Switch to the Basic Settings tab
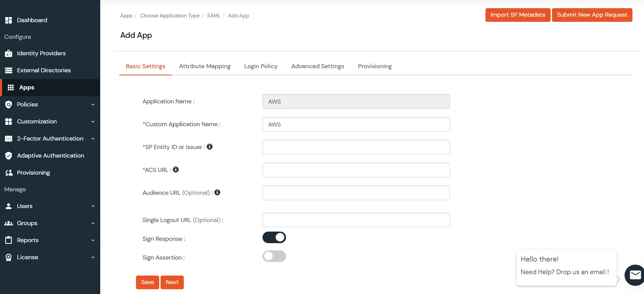The width and height of the screenshot is (644, 294). [x=146, y=66]
